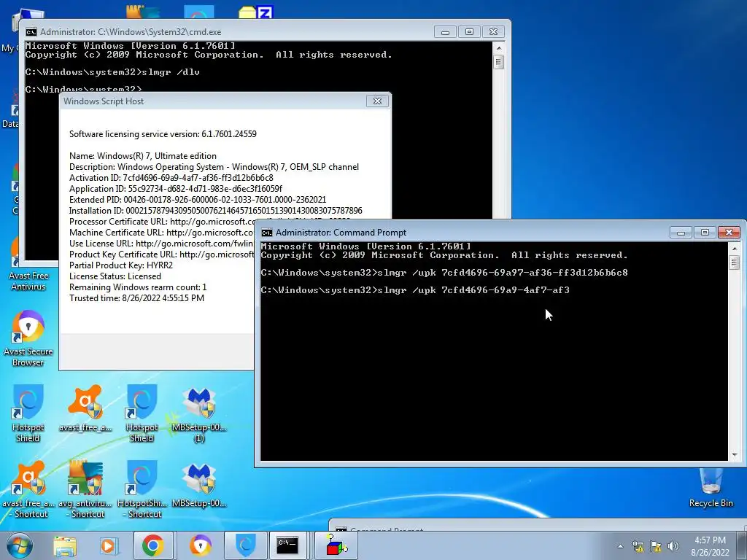747x560 pixels.
Task: Minimize the Administrator: Command Prompt window
Action: tap(681, 233)
